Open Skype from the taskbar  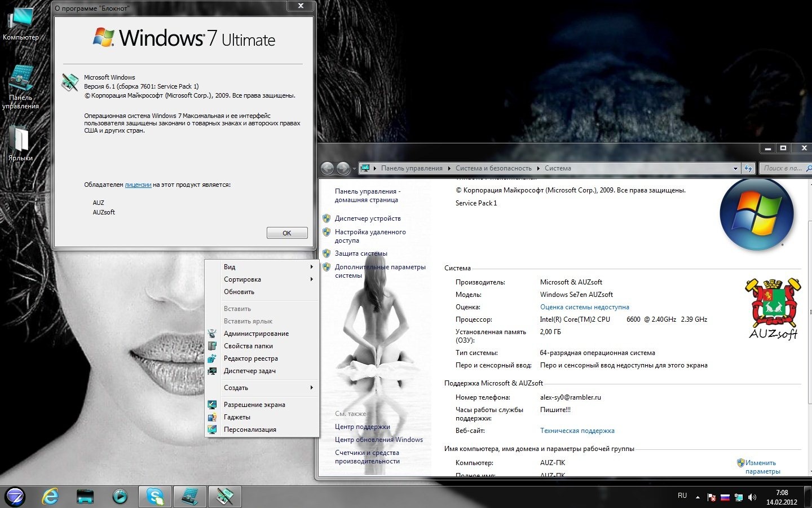[155, 497]
